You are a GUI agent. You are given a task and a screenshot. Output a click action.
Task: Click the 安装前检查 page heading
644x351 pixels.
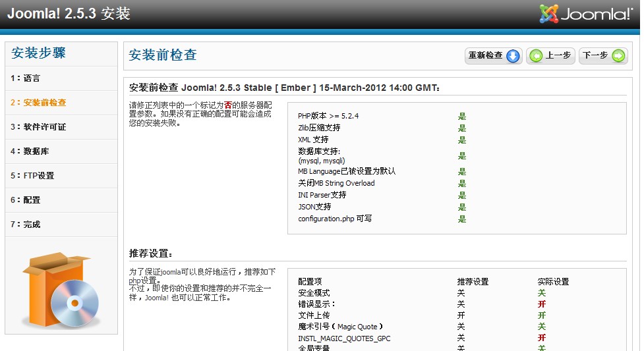point(163,55)
